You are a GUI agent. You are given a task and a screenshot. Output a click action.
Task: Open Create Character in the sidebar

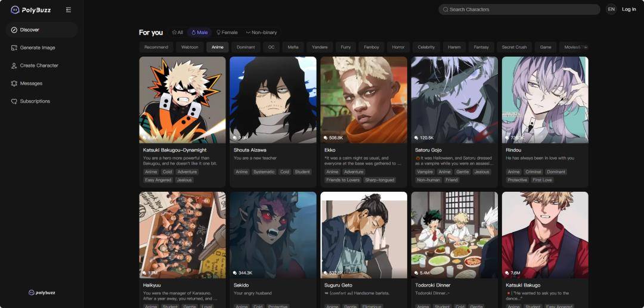(42, 66)
